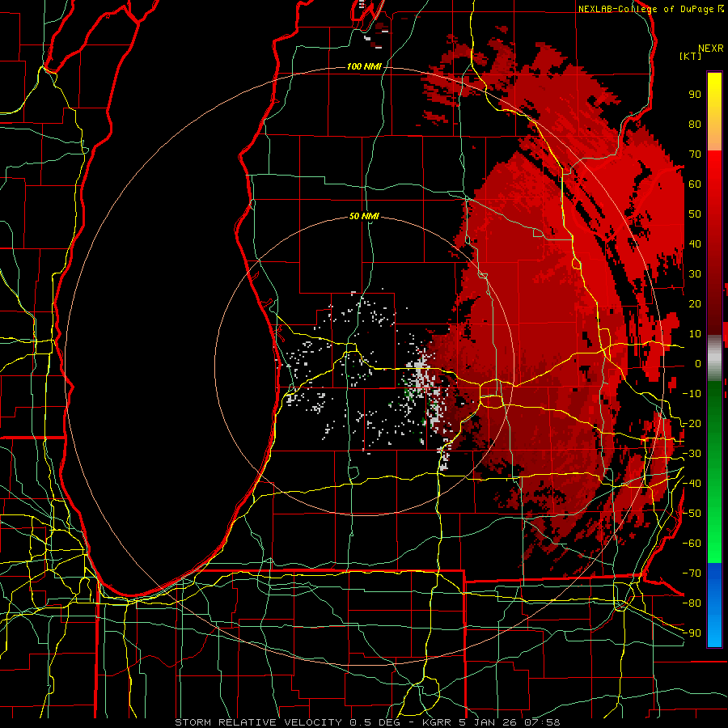The width and height of the screenshot is (728, 728).
Task: Select the positive 70 value on the velocity scale
Action: (695, 154)
